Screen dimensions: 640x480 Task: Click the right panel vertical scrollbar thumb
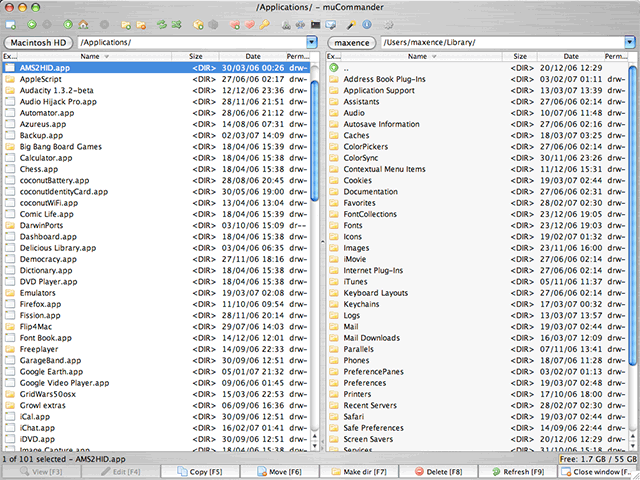(633, 215)
